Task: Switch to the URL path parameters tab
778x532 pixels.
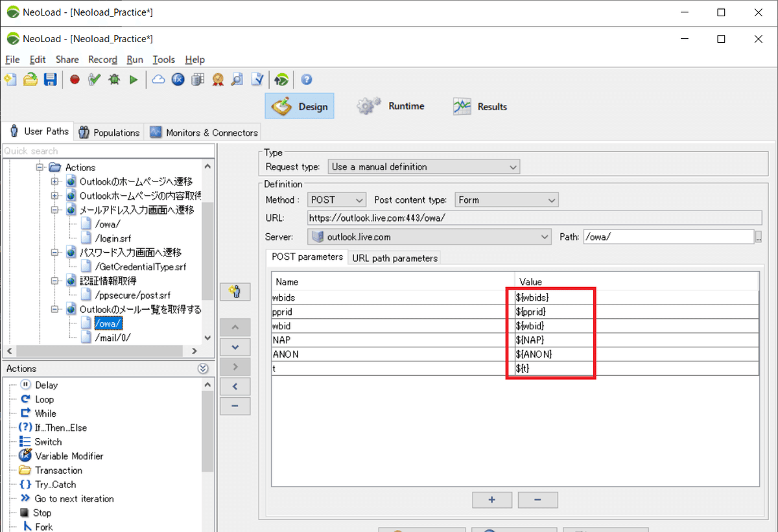Action: tap(395, 258)
